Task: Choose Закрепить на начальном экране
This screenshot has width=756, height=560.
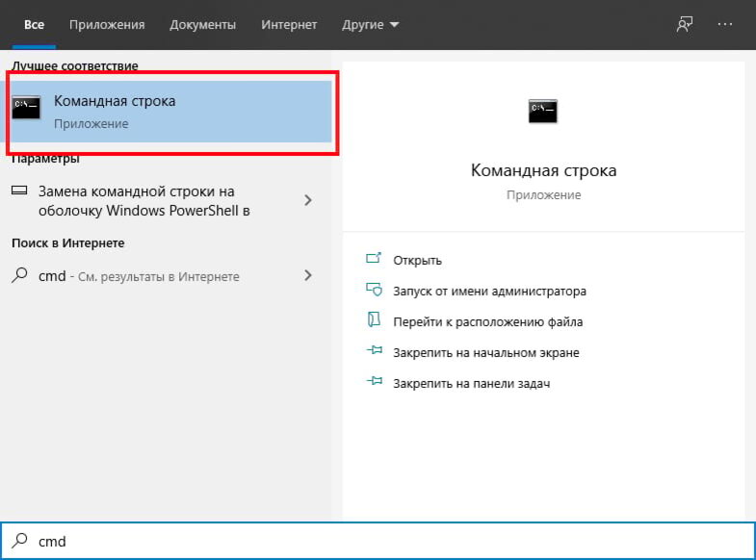Action: (486, 353)
